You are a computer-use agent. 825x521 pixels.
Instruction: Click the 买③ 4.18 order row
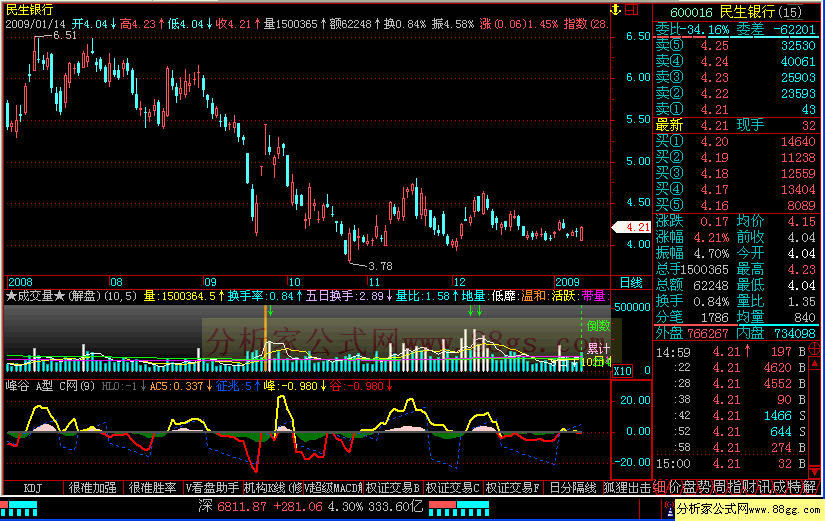(x=736, y=174)
